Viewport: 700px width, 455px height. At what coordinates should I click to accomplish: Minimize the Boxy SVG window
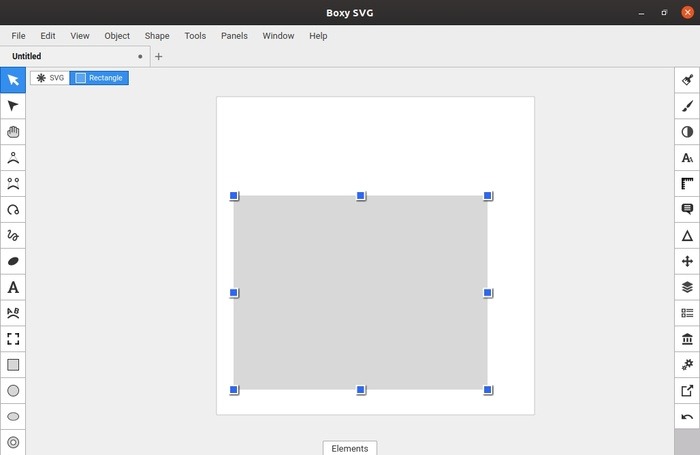click(x=642, y=13)
